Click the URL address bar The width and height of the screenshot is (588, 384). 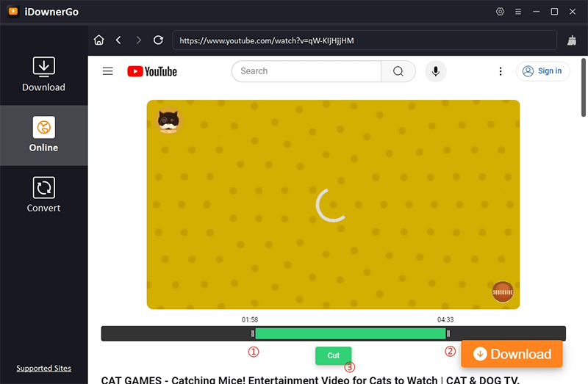[x=365, y=40]
